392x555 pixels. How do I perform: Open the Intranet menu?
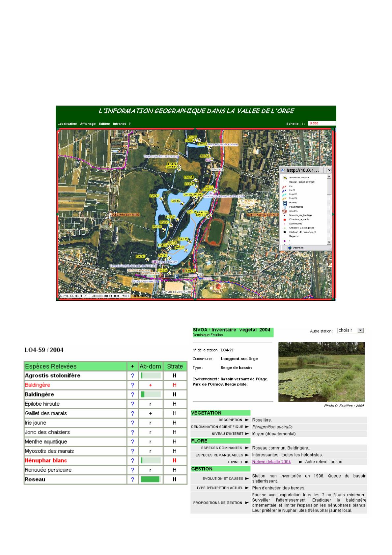coord(119,124)
